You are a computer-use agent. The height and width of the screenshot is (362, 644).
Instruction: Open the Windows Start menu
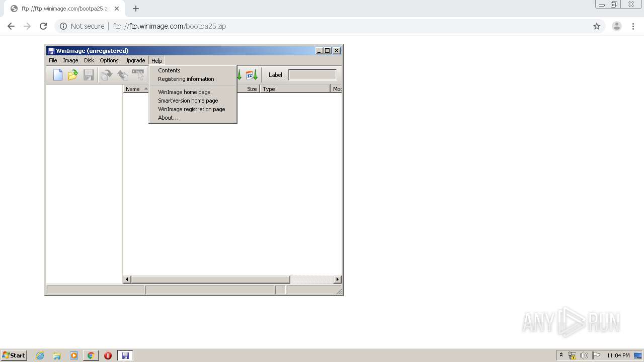click(x=14, y=355)
